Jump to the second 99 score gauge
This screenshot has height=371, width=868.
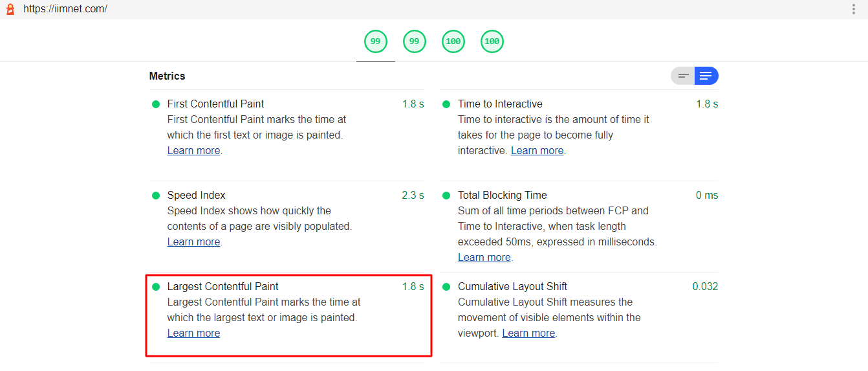click(414, 41)
